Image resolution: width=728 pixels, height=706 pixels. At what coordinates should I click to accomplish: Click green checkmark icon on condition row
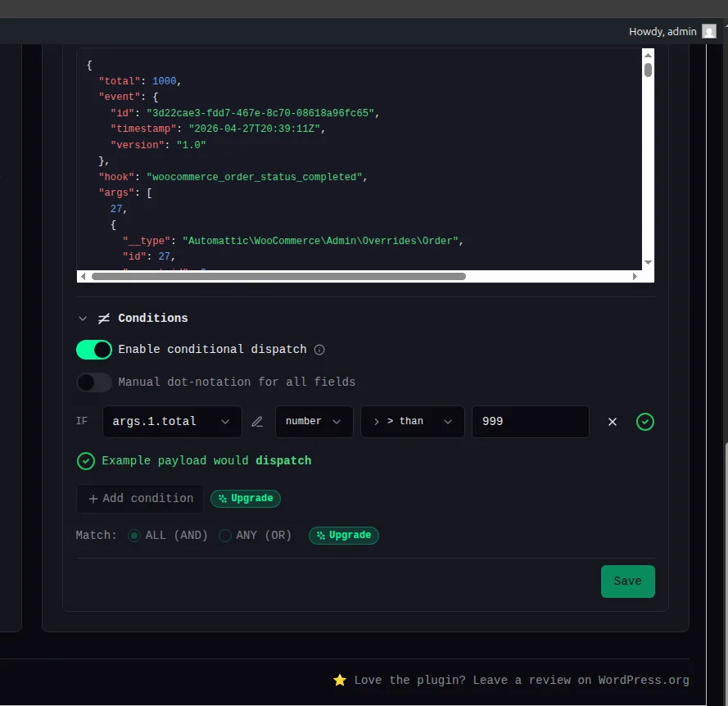(645, 422)
